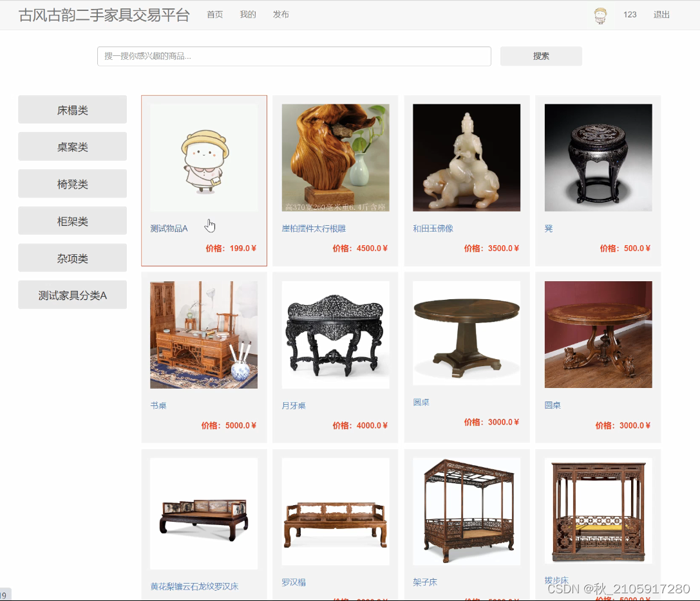Click the price 价格: 5000.0¥ under 书桌
The image size is (700, 601).
tap(229, 425)
